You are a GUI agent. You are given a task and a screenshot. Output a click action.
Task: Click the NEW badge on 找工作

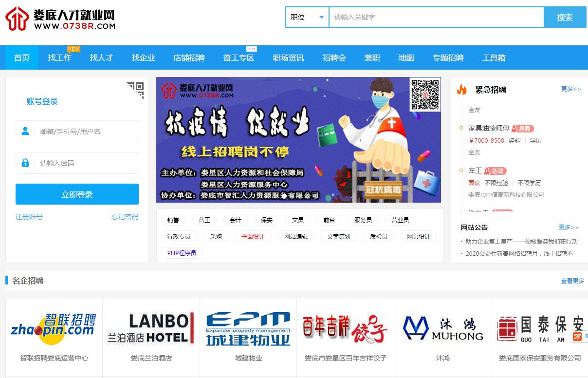click(x=73, y=49)
